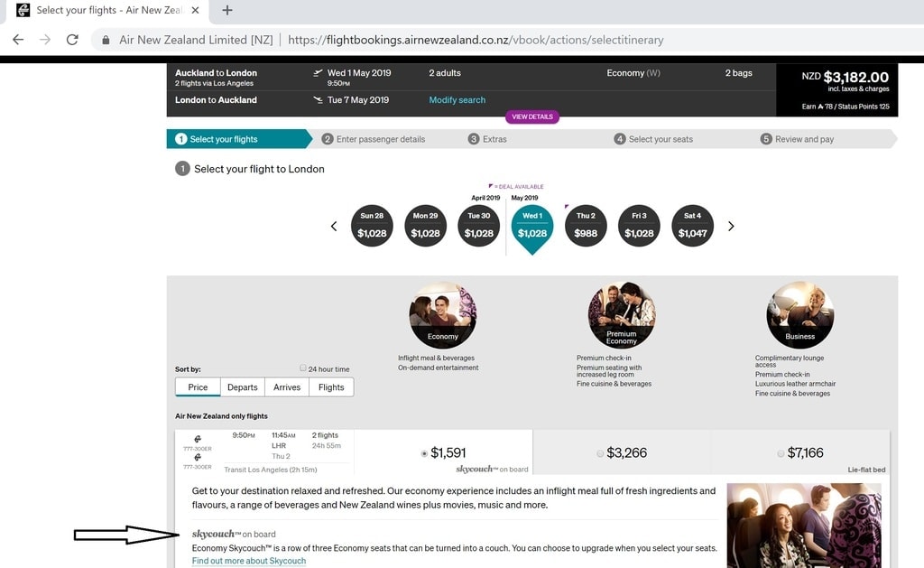924x568 pixels.
Task: Click the Lie-flat bed label
Action: (x=866, y=470)
